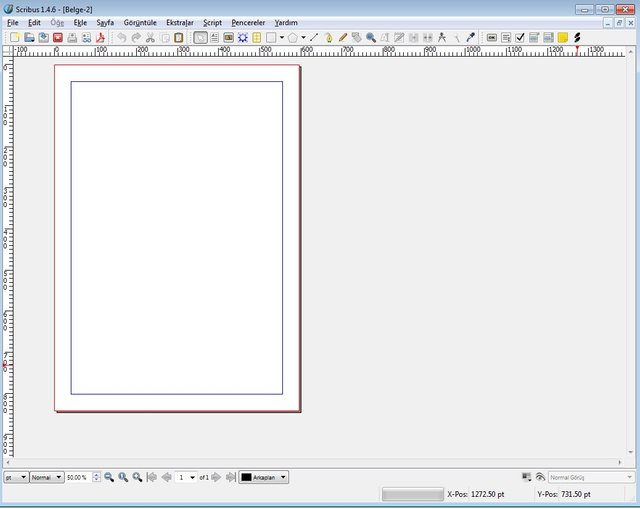Select the Bezier Curve pen tool
This screenshot has height=509, width=640.
click(329, 38)
